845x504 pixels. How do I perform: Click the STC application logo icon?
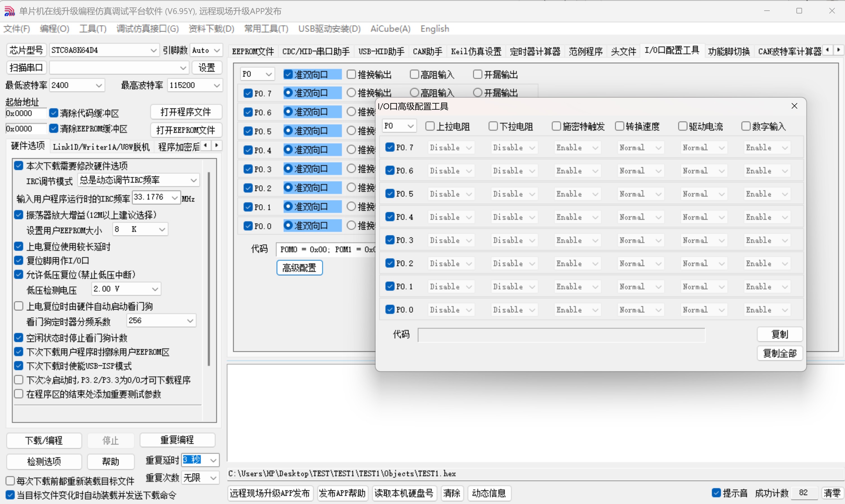[9, 11]
